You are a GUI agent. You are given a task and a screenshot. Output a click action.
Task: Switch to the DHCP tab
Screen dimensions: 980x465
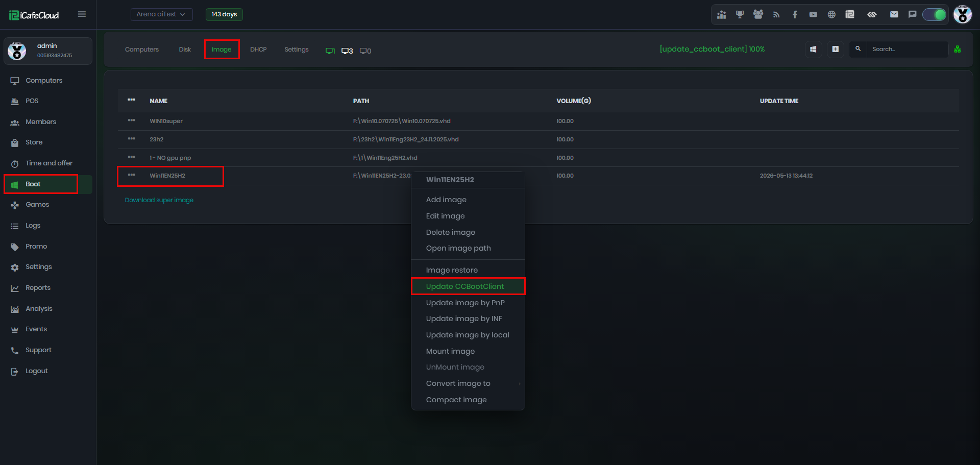[x=258, y=50]
